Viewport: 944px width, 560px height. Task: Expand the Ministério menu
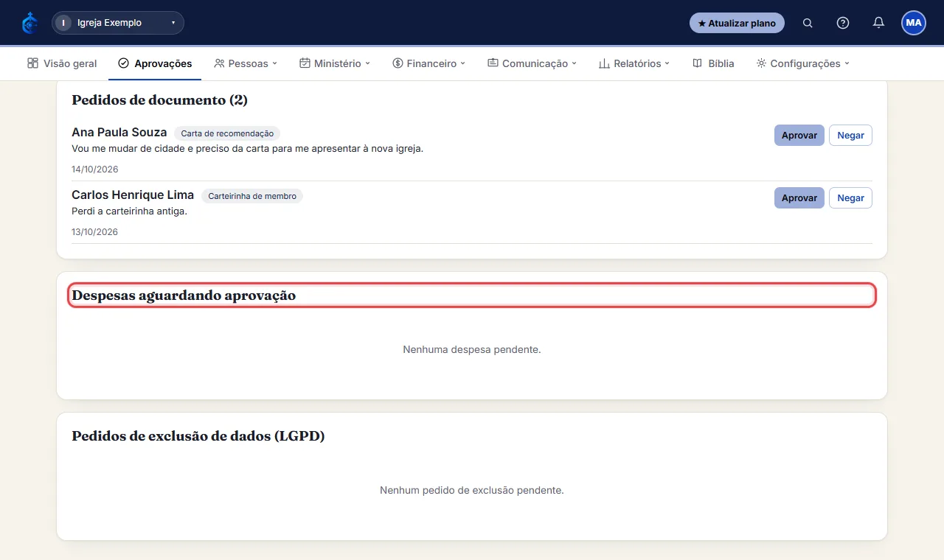[335, 63]
